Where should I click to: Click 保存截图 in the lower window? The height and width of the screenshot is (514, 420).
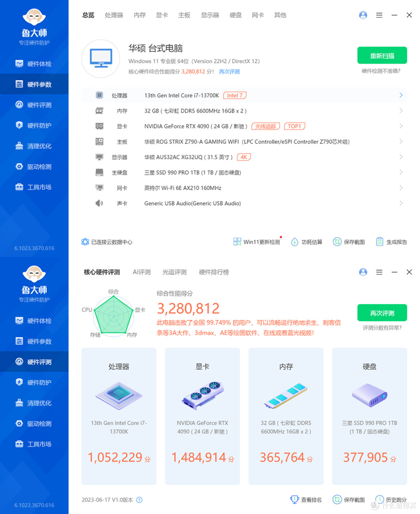pos(349,500)
